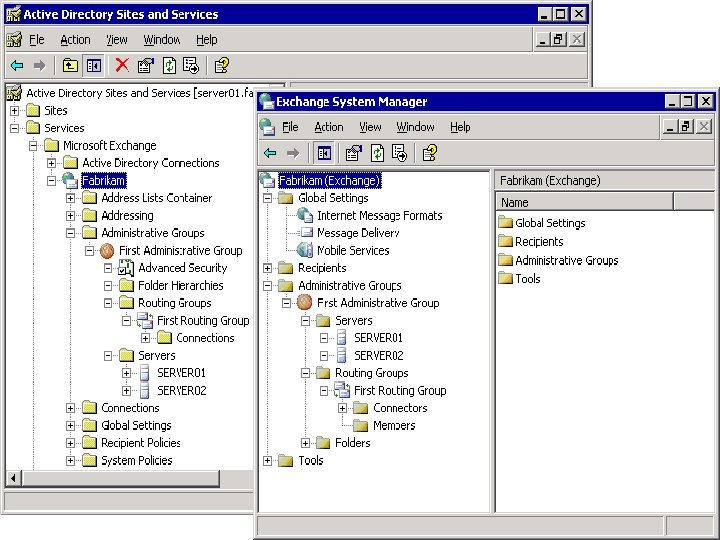
Task: Select First Administrative Group in Exchange System Manager
Action: [x=378, y=303]
